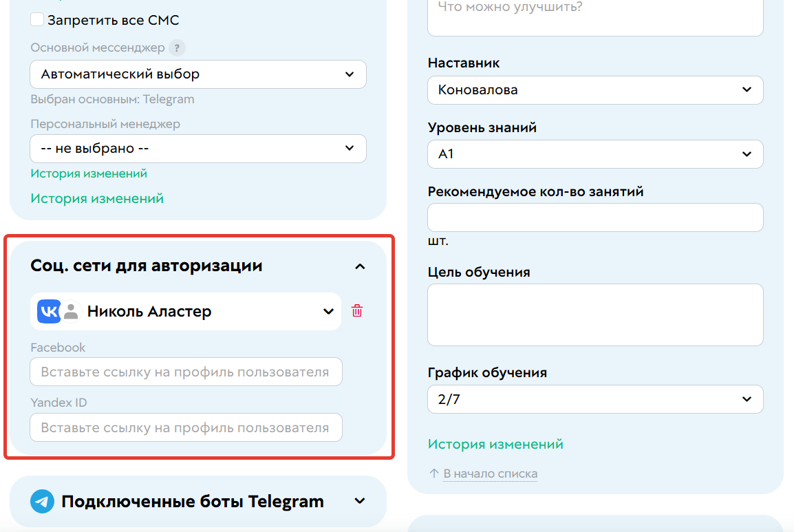Click the Telegram icon in Подключенные боты section
Image resolution: width=794 pixels, height=532 pixels.
[x=42, y=501]
